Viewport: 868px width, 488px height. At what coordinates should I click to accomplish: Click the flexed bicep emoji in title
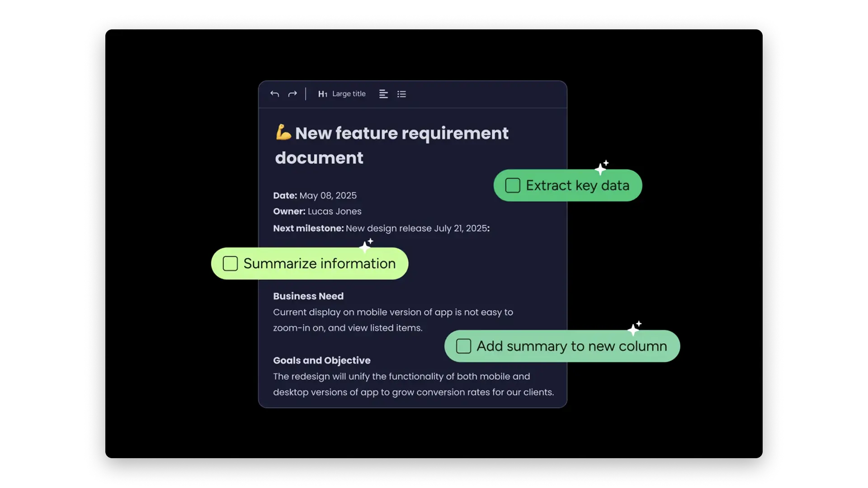[283, 132]
